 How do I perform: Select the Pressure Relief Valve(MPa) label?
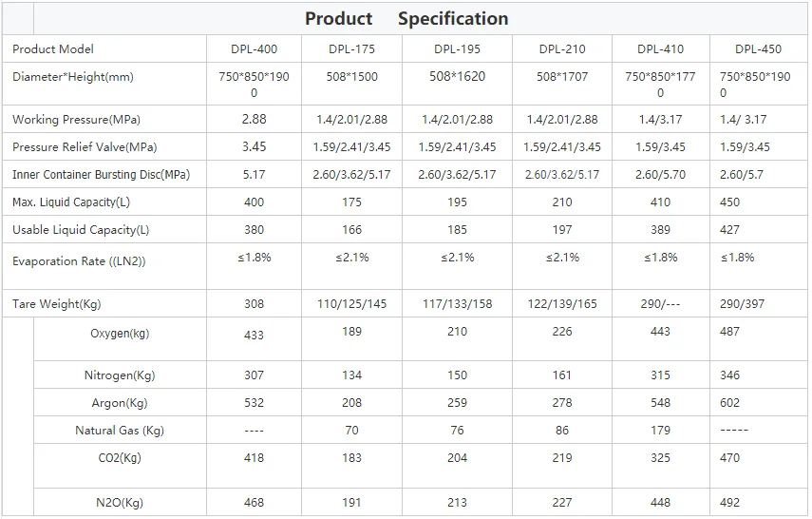[85, 147]
